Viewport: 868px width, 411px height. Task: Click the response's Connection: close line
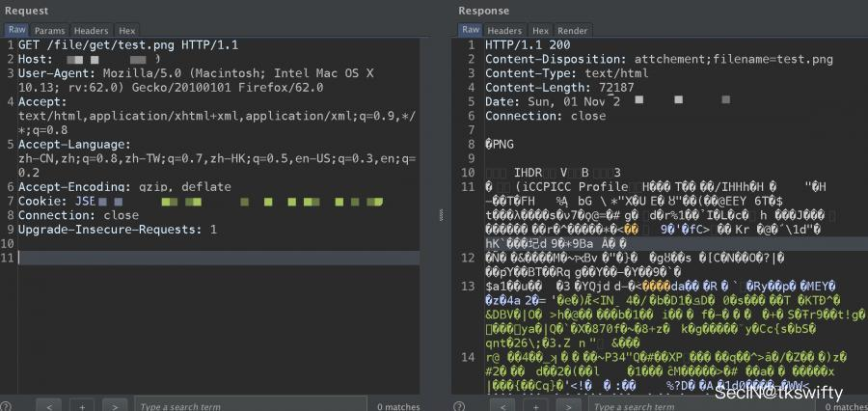click(545, 116)
